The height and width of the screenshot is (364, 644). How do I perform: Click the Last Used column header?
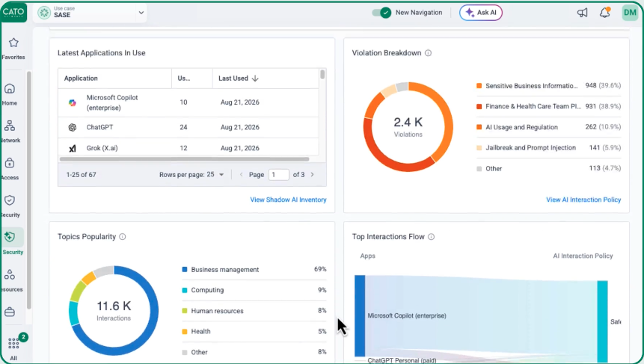[x=233, y=78]
